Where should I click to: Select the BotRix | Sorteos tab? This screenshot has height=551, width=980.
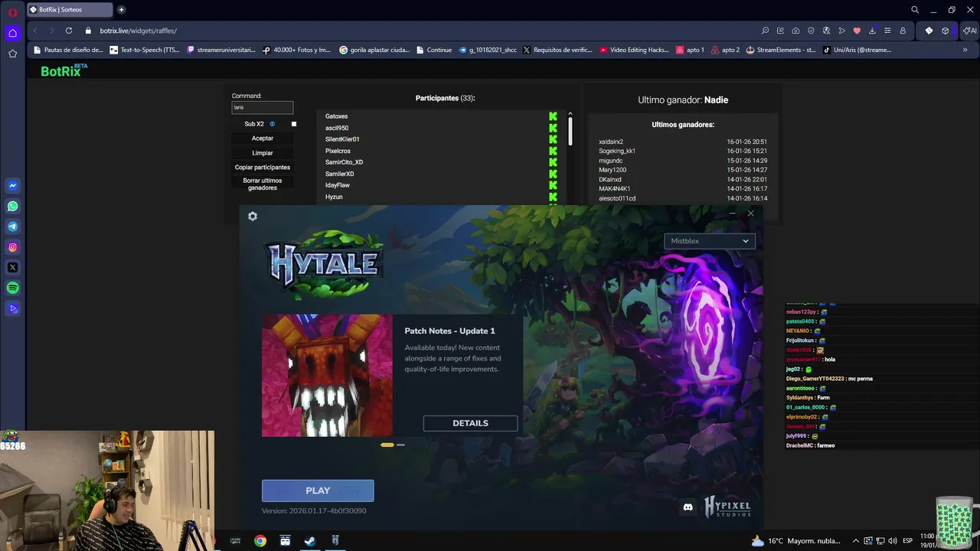pos(70,10)
